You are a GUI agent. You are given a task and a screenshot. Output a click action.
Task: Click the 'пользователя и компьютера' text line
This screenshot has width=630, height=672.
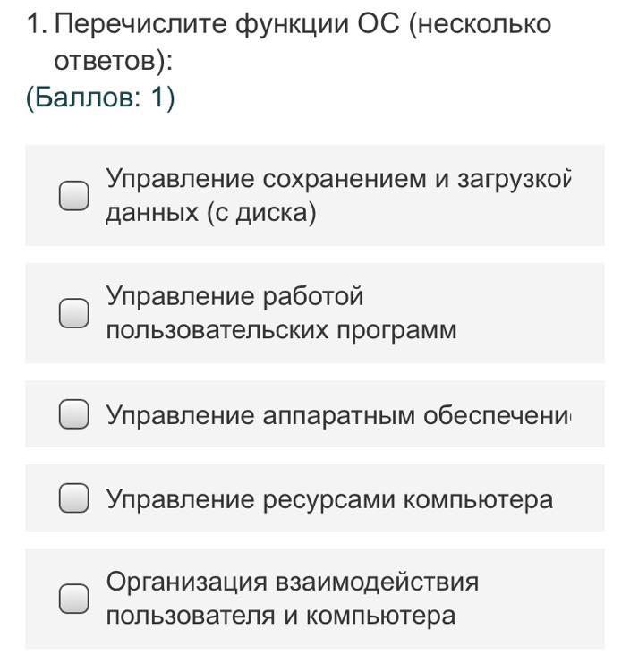pos(280,616)
